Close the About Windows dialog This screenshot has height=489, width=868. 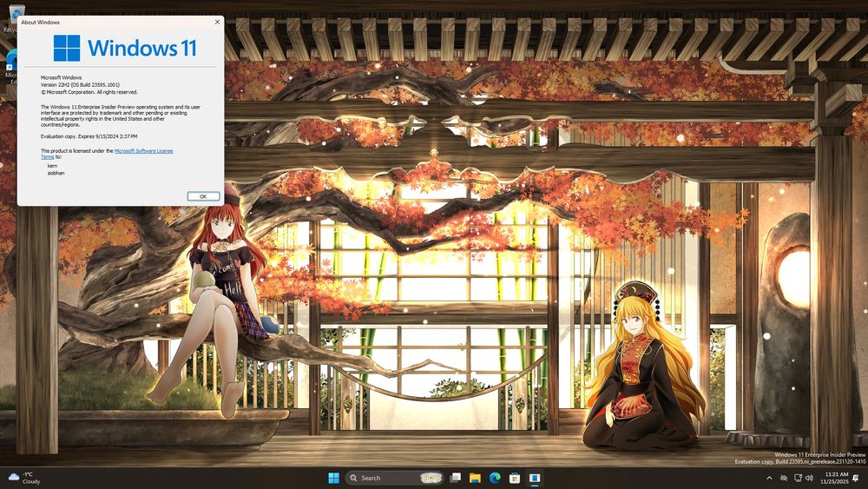(x=217, y=23)
